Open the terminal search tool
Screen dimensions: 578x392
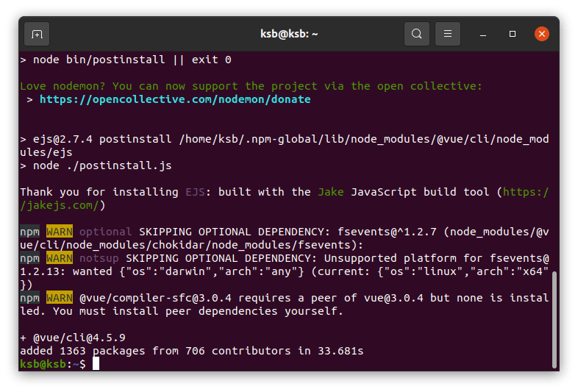click(416, 34)
